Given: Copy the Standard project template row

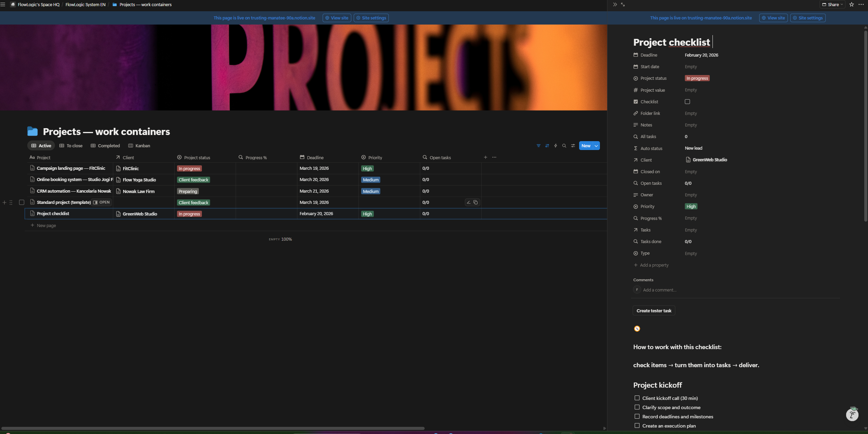Looking at the screenshot, I should click(475, 202).
